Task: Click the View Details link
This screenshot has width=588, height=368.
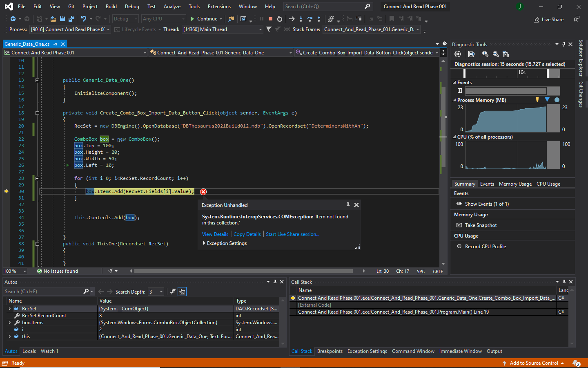Action: [215, 234]
